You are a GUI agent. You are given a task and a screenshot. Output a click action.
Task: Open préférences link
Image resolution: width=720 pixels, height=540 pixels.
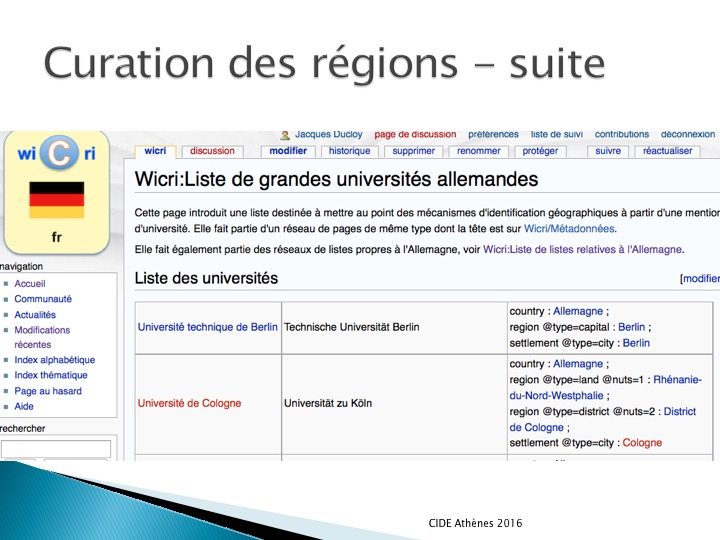coord(493,135)
